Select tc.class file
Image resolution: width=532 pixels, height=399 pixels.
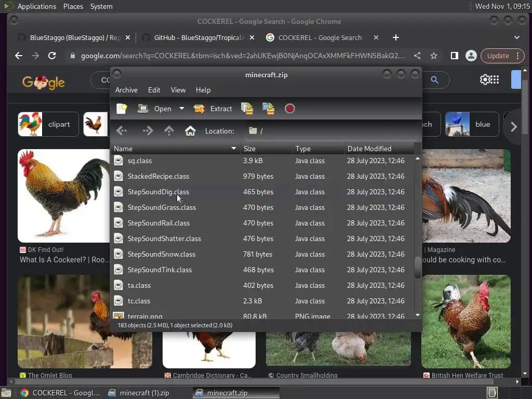point(262,301)
